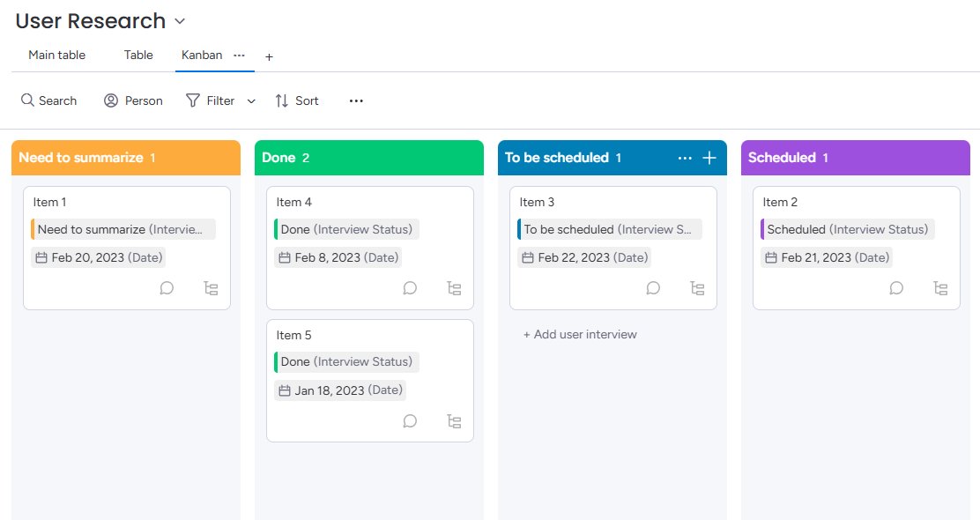The image size is (980, 520).
Task: Switch to the Table tab
Action: pyautogui.click(x=137, y=55)
